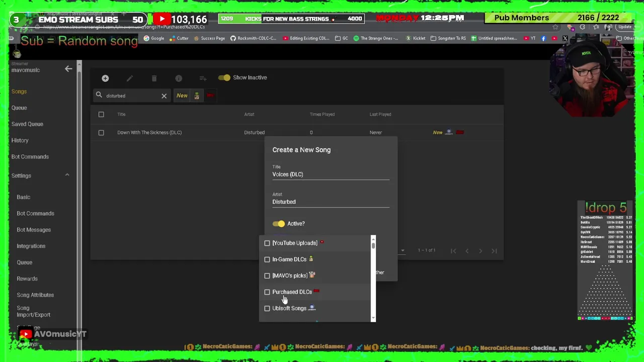Viewport: 644px width, 362px height.
Task: Sort songs by the Title column
Action: pyautogui.click(x=121, y=114)
